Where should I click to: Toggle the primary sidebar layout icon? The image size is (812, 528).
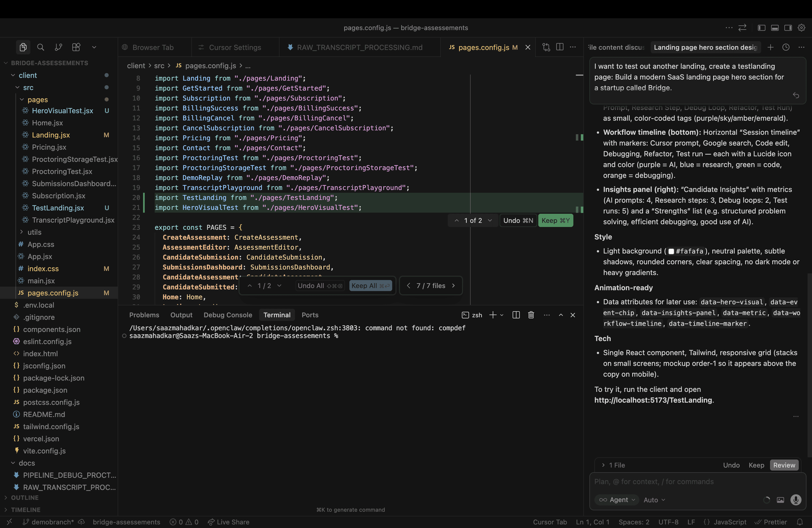tap(761, 28)
